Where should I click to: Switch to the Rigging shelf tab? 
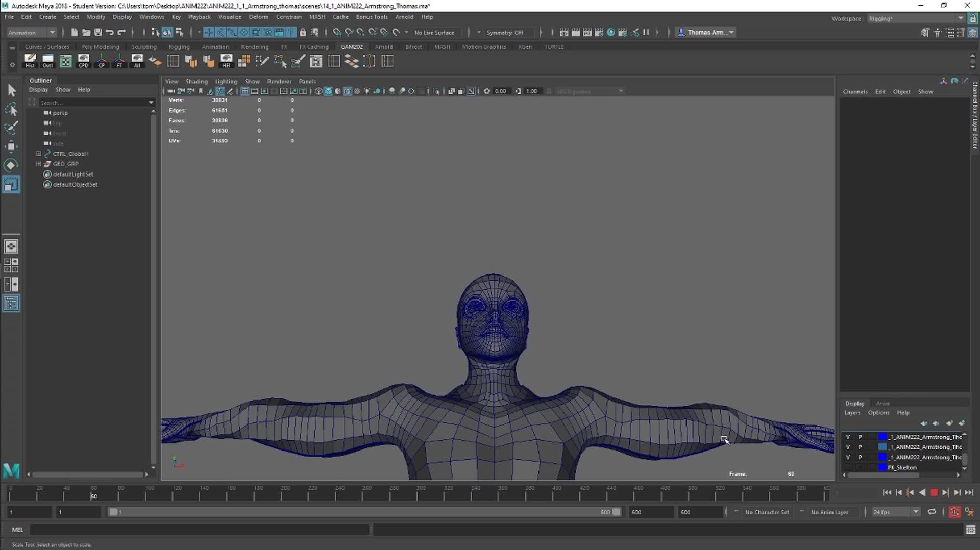tap(179, 46)
